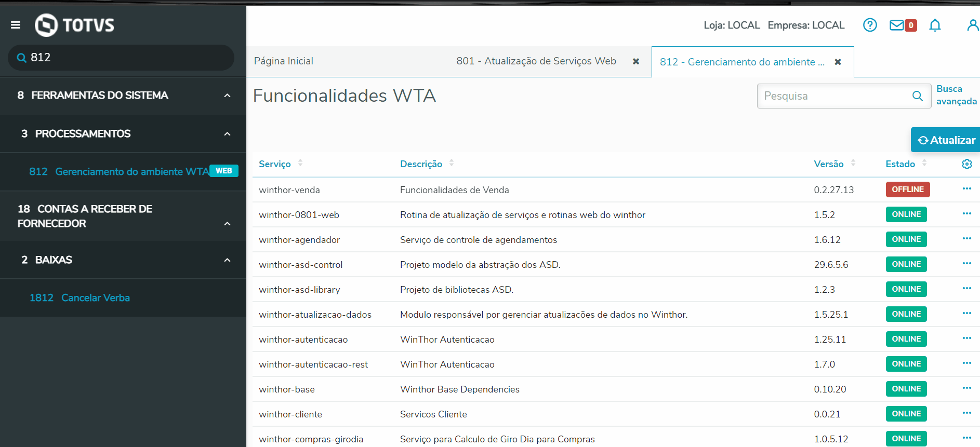980x447 pixels.
Task: Open 1812 Cancelar Verba menu item
Action: (123, 297)
